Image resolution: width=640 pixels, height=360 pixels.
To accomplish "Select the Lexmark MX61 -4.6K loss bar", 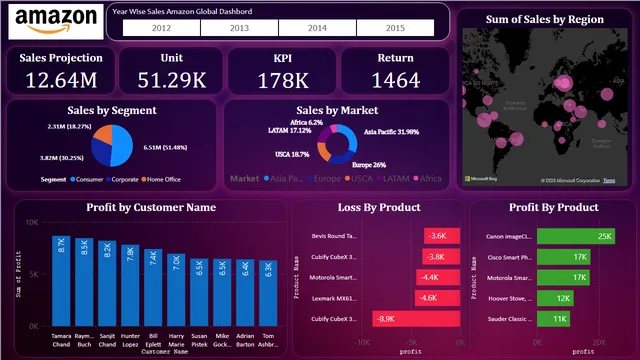I will (x=438, y=298).
